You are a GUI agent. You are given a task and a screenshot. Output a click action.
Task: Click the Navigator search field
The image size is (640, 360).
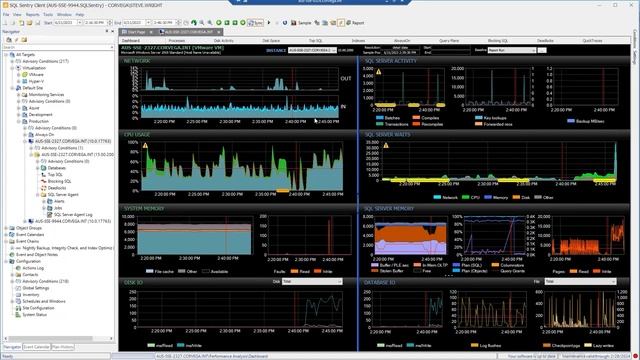(58, 47)
